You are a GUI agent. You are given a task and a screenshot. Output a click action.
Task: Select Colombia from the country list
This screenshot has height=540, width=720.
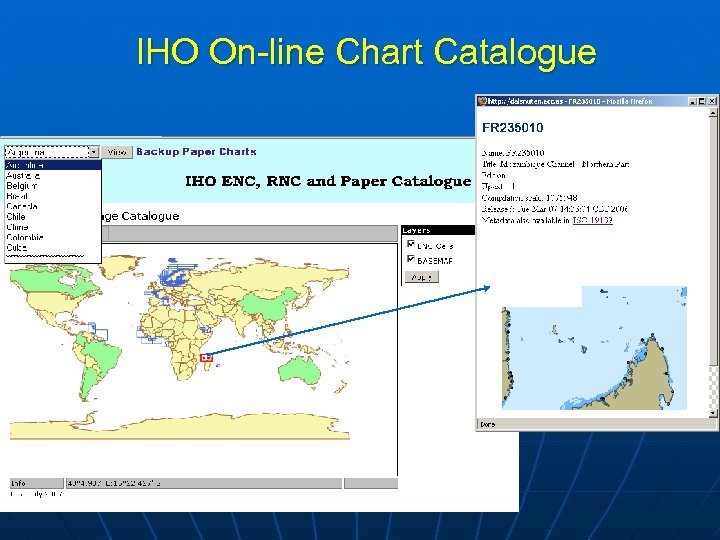click(53, 237)
